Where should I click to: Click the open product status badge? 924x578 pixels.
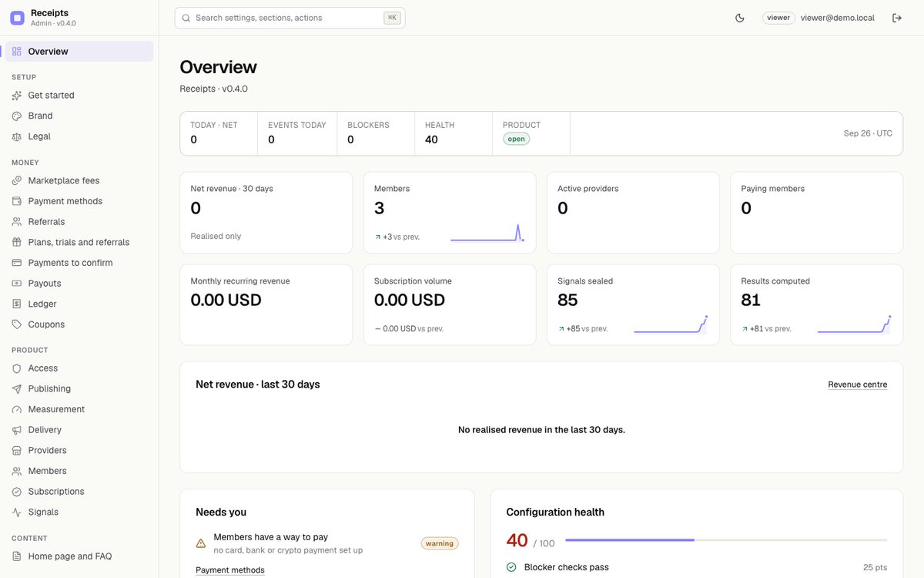coord(517,139)
